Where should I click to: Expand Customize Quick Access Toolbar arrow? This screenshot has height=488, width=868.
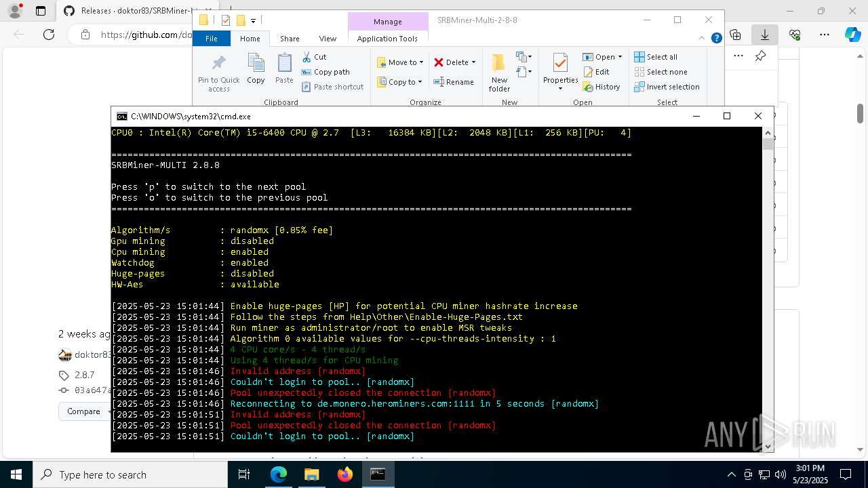click(x=253, y=21)
